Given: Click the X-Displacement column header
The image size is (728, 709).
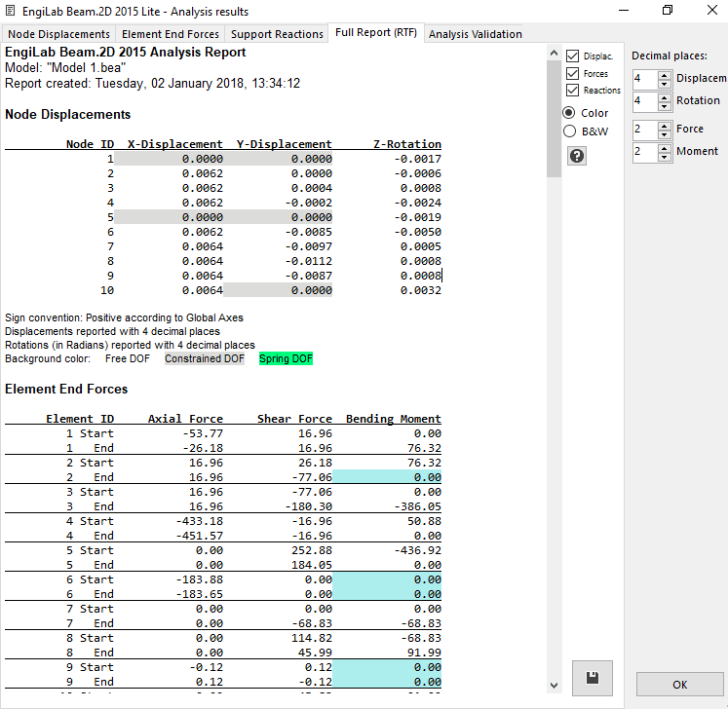Looking at the screenshot, I should click(x=175, y=144).
